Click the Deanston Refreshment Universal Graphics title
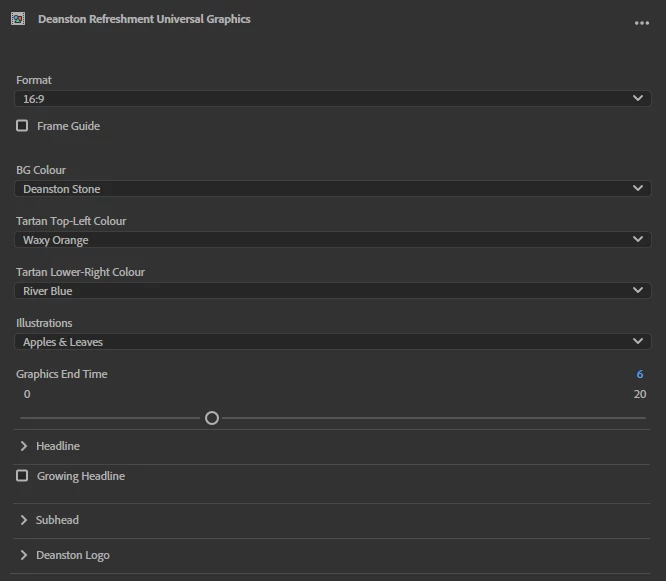This screenshot has height=581, width=666. pos(144,19)
